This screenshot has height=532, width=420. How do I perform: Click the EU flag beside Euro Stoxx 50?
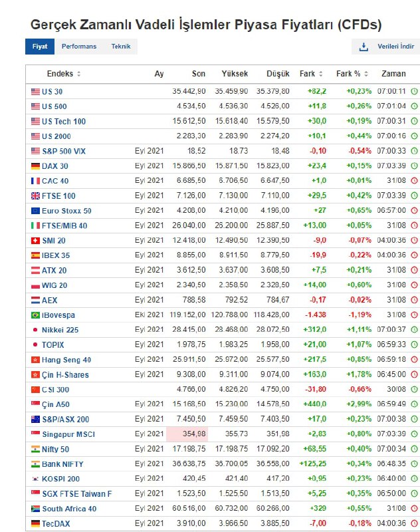tap(35, 211)
